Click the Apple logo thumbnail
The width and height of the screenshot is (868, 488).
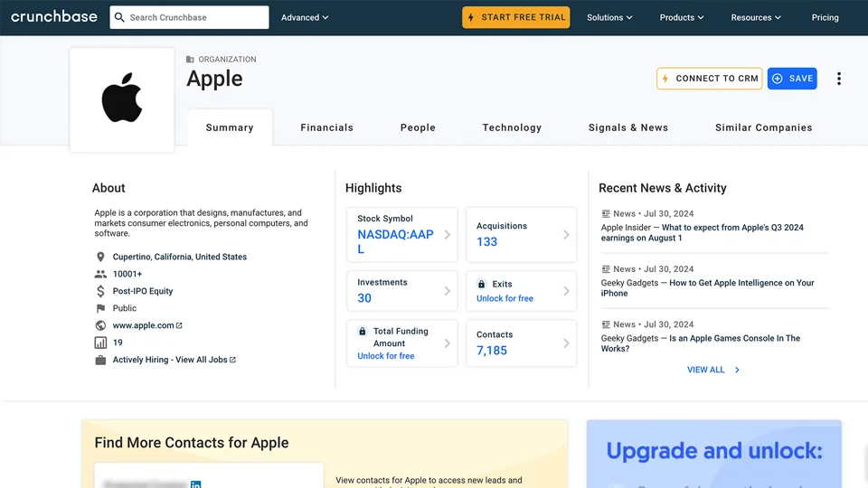(122, 99)
